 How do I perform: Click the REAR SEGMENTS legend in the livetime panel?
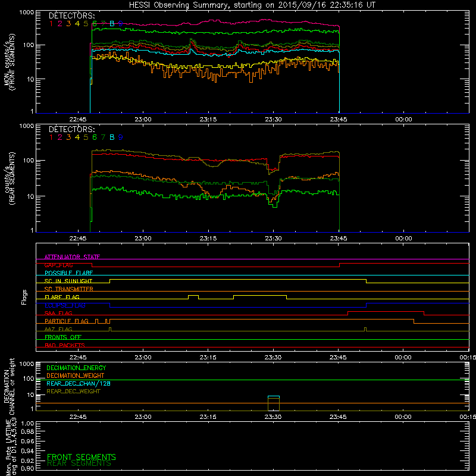coord(79,464)
